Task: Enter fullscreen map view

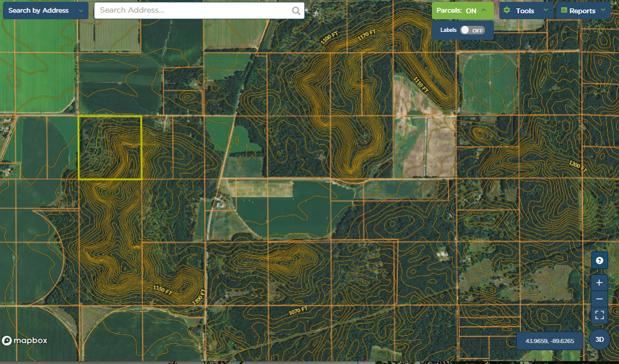Action: pos(599,315)
